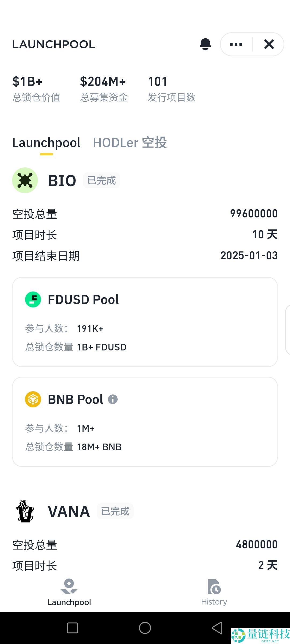The image size is (290, 644).
Task: Open the BNB Pool card
Action: [x=145, y=422]
